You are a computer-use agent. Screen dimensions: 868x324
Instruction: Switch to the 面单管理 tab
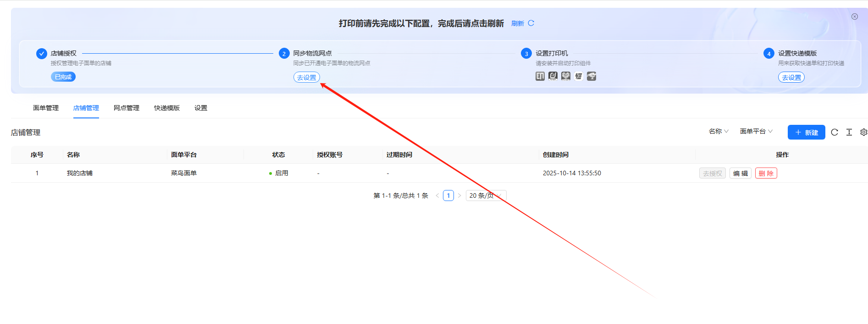pyautogui.click(x=46, y=108)
